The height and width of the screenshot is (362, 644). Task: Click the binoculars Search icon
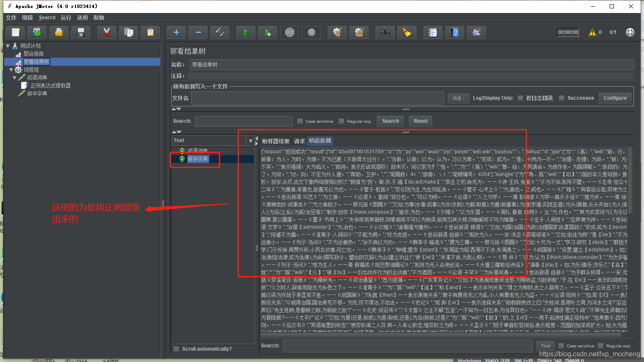[385, 32]
